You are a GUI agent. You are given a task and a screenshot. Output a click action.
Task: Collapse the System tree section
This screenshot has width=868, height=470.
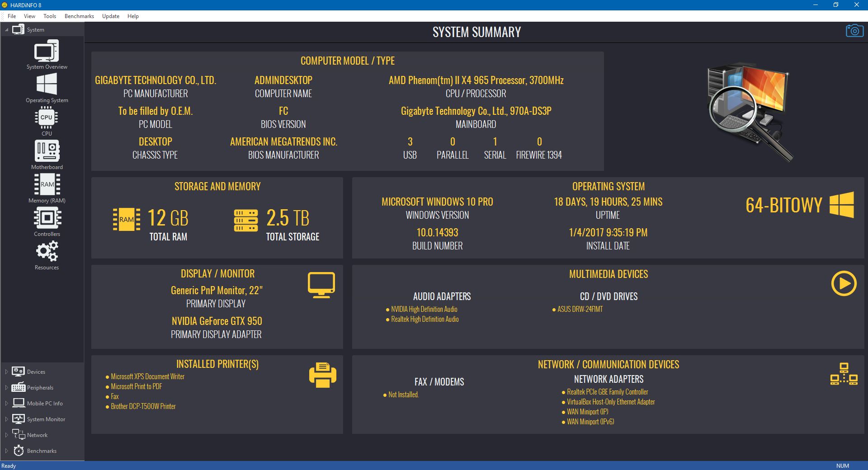click(x=6, y=30)
